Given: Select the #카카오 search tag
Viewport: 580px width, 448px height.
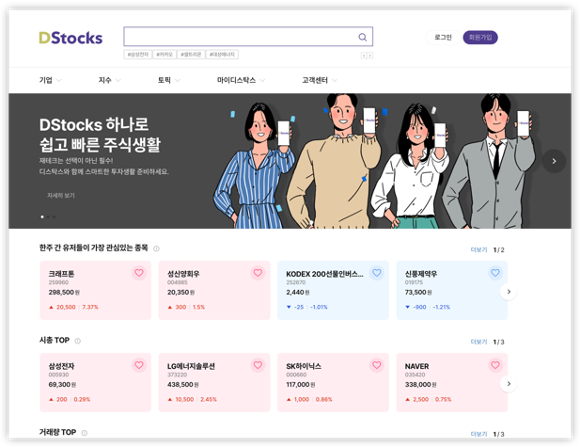Looking at the screenshot, I should [164, 55].
